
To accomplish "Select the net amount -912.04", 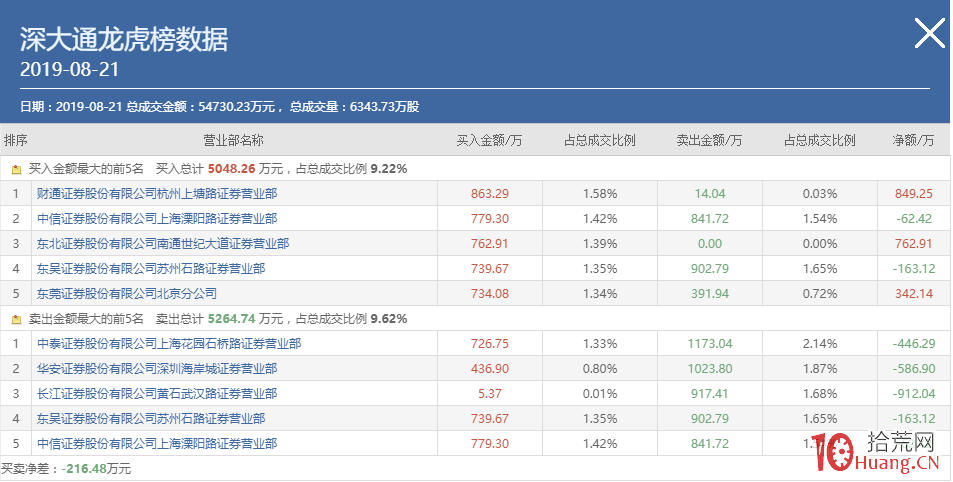I will pos(913,394).
